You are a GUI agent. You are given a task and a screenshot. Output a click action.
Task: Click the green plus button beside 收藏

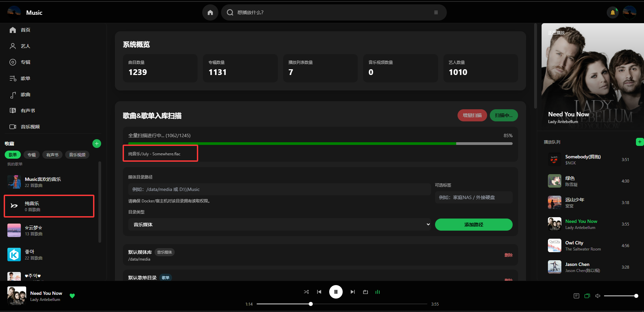pyautogui.click(x=97, y=144)
